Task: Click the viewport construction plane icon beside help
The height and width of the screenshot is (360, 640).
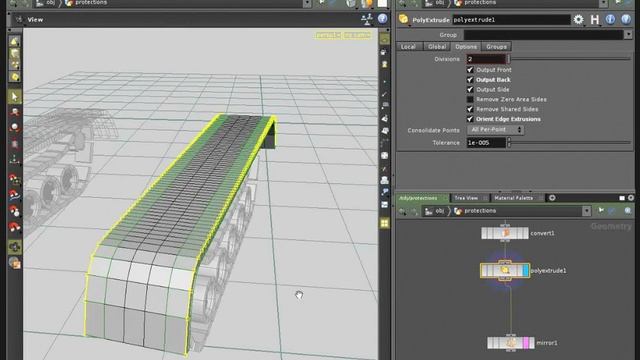Action: (367, 19)
